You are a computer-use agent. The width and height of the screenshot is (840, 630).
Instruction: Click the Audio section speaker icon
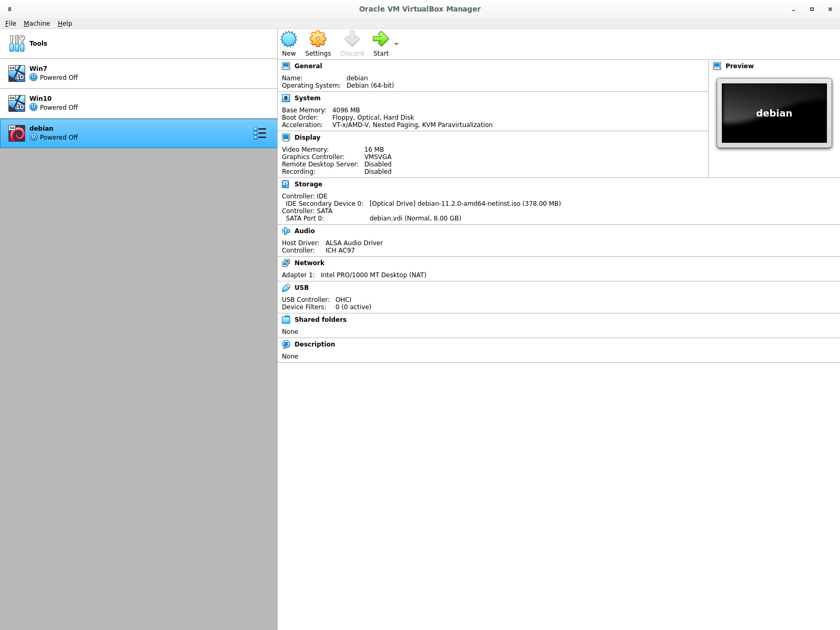click(x=286, y=231)
